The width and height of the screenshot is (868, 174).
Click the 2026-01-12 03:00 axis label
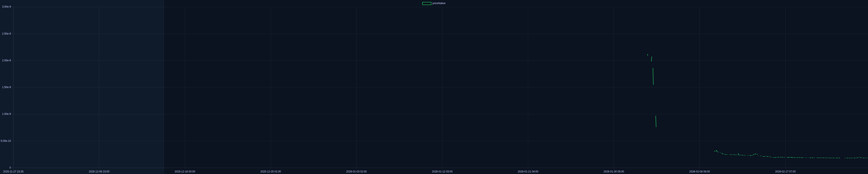pyautogui.click(x=442, y=172)
